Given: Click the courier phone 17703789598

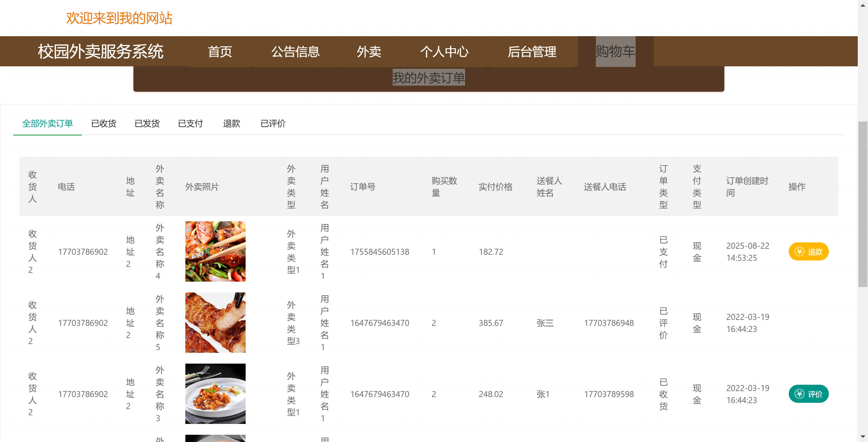Looking at the screenshot, I should point(609,394).
